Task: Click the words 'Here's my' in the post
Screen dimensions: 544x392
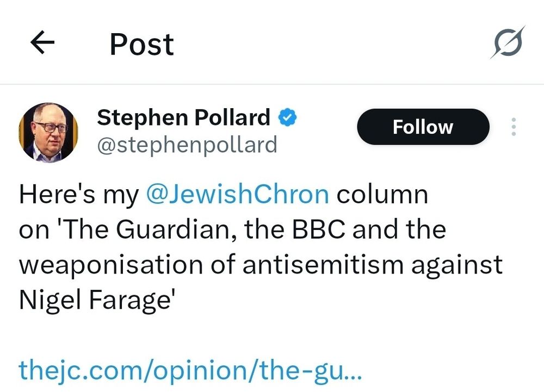Action: pos(78,195)
